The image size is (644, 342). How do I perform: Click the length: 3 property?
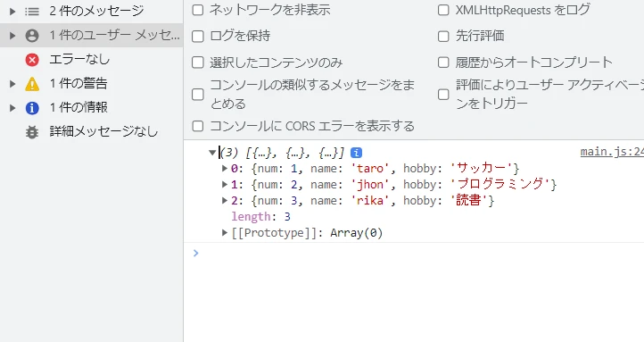260,217
